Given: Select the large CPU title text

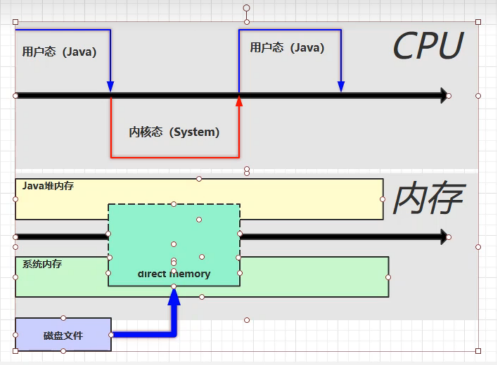Looking at the screenshot, I should pyautogui.click(x=428, y=46).
